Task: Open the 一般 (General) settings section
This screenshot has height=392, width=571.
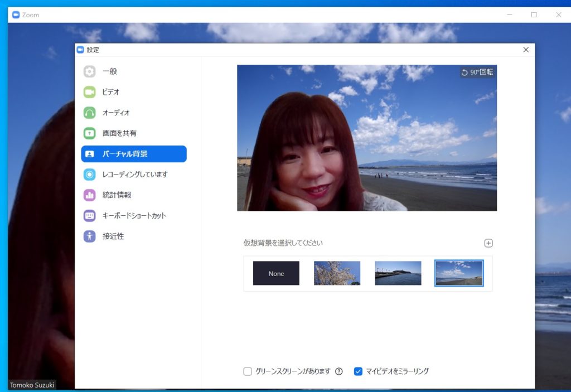Action: (134, 71)
